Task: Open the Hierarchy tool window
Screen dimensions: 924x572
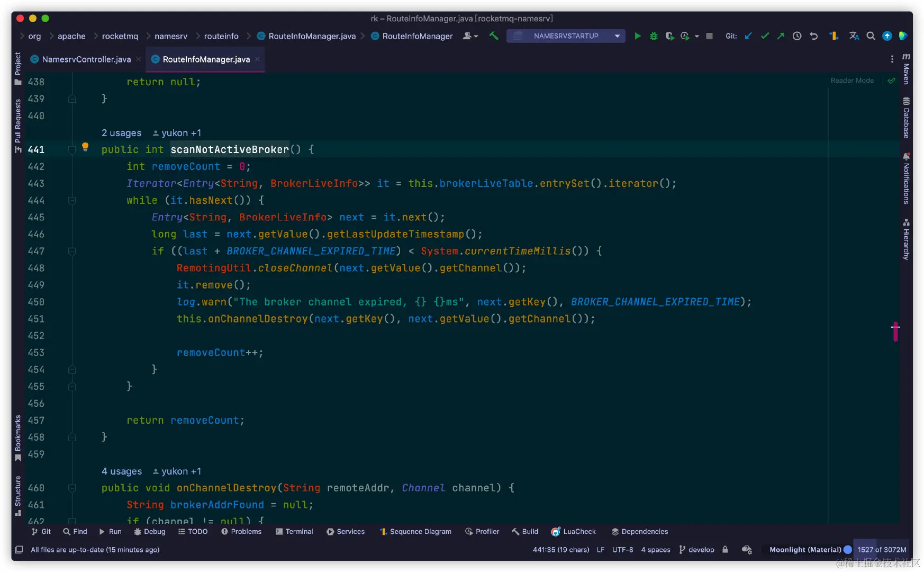Action: [x=906, y=239]
